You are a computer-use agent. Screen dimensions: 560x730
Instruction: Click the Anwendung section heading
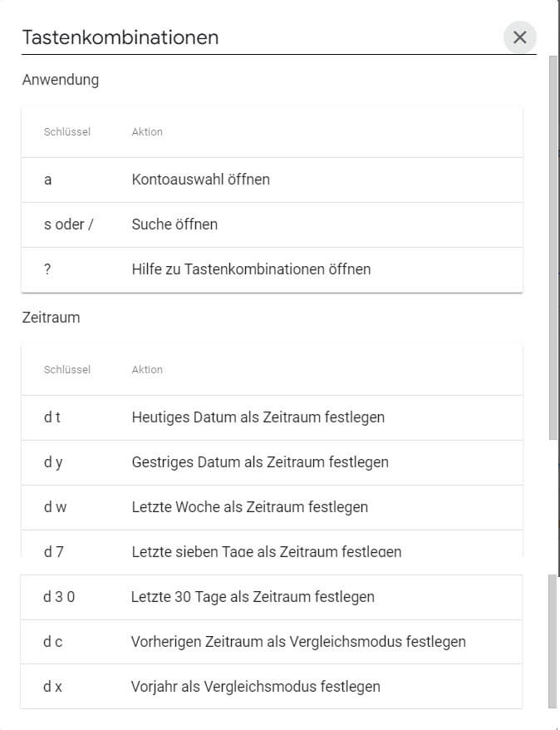coord(61,80)
